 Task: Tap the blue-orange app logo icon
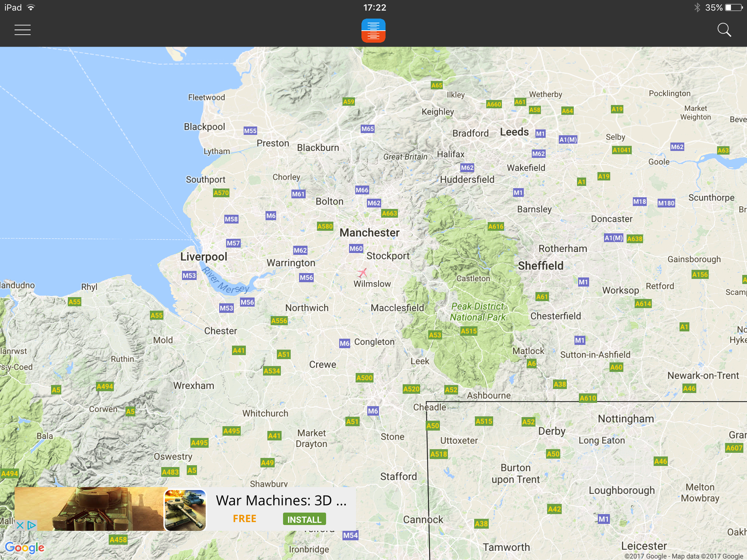(373, 31)
